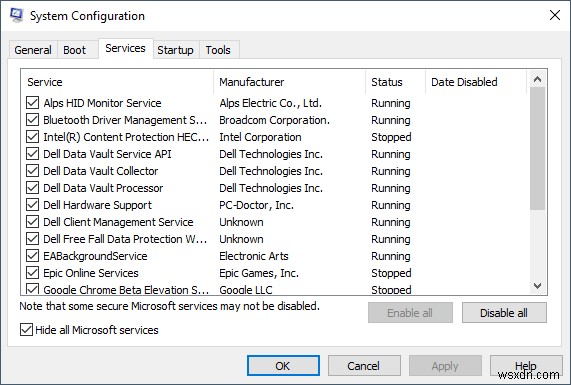Viewport: 571px width, 385px height.
Task: Click the System Configuration title bar icon
Action: click(x=16, y=15)
